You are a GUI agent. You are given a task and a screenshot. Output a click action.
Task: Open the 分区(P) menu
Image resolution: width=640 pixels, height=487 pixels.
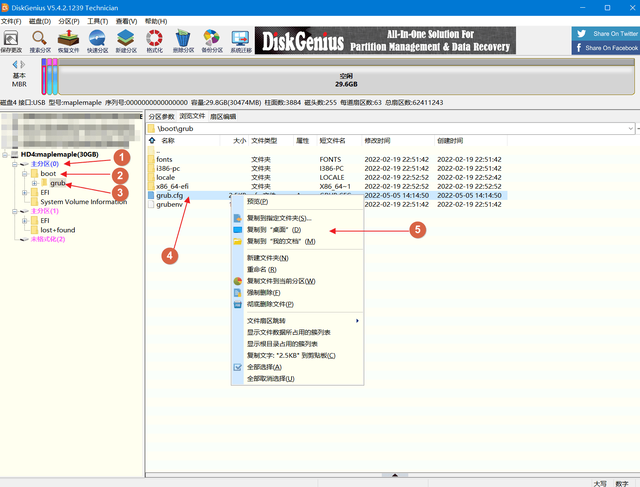(x=69, y=21)
